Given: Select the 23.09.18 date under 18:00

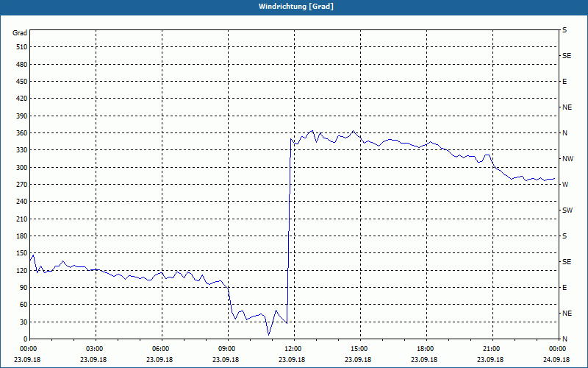Looking at the screenshot, I should pos(425,360).
